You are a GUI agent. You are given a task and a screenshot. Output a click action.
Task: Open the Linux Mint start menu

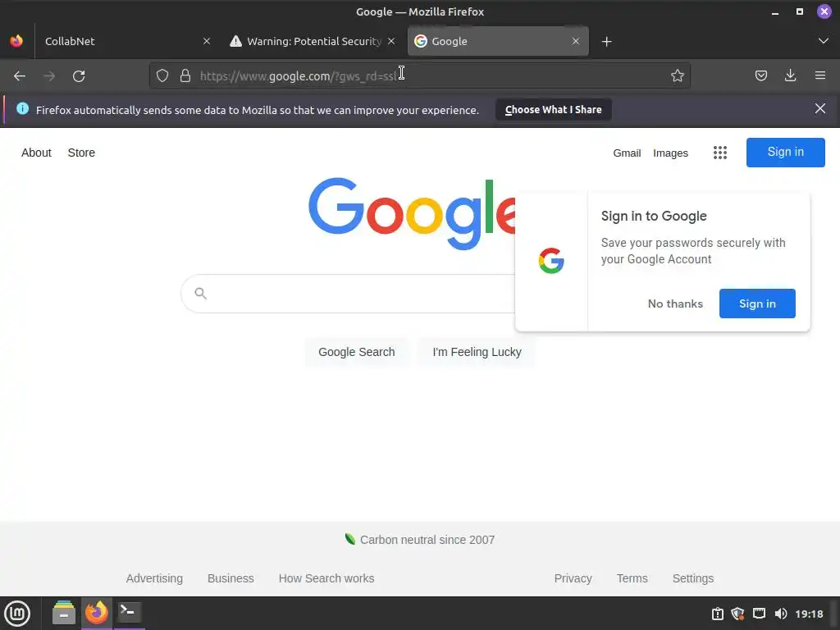17,613
